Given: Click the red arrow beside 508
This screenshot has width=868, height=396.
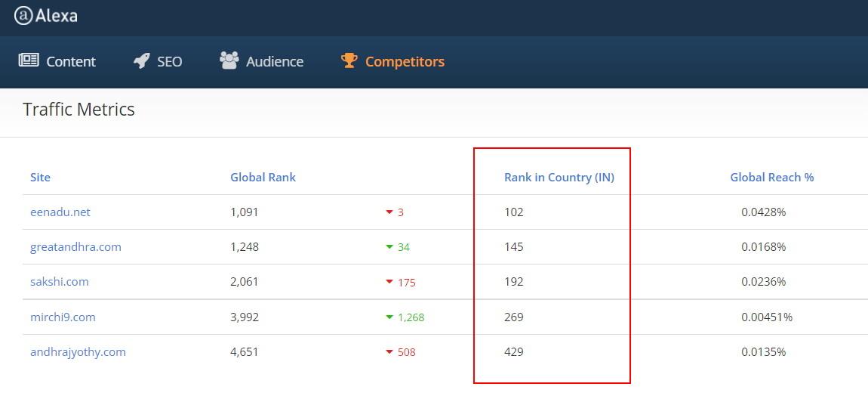Looking at the screenshot, I should [x=389, y=352].
